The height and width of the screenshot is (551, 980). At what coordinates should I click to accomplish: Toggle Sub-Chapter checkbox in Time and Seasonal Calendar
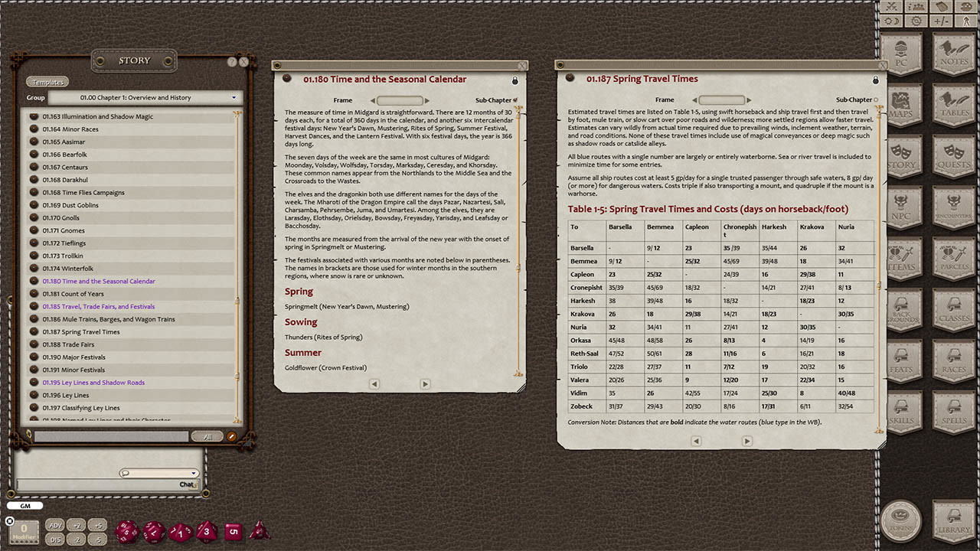pos(515,100)
